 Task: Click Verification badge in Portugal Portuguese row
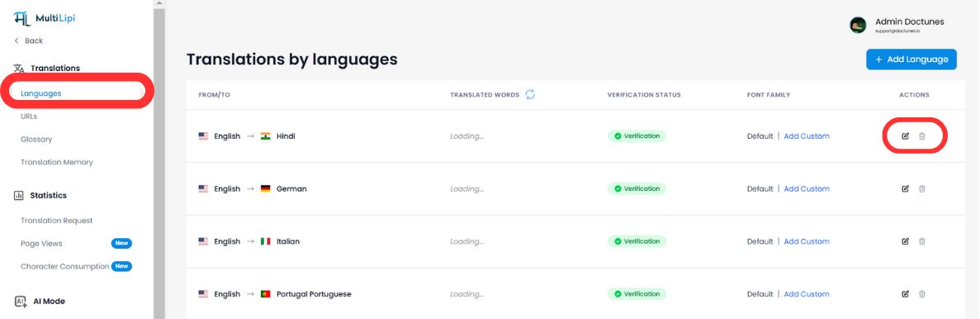(637, 294)
